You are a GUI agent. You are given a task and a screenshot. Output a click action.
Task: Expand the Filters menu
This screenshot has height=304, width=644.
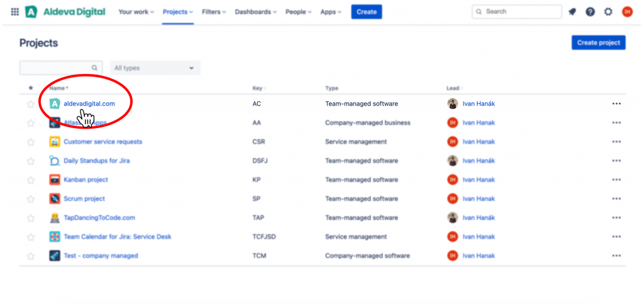click(214, 12)
